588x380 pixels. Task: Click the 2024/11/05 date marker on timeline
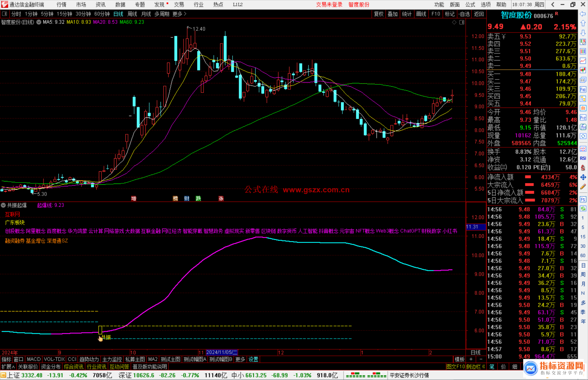click(x=222, y=352)
